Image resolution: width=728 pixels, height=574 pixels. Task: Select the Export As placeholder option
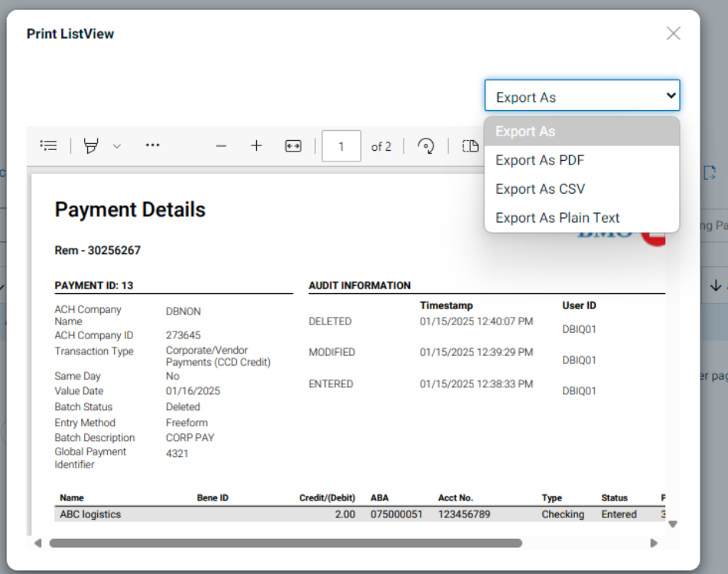(x=582, y=132)
